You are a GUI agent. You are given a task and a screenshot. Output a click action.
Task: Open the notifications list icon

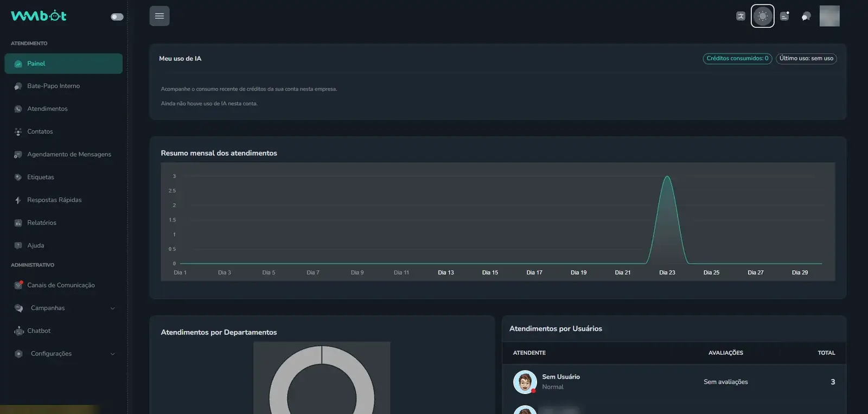click(x=784, y=16)
